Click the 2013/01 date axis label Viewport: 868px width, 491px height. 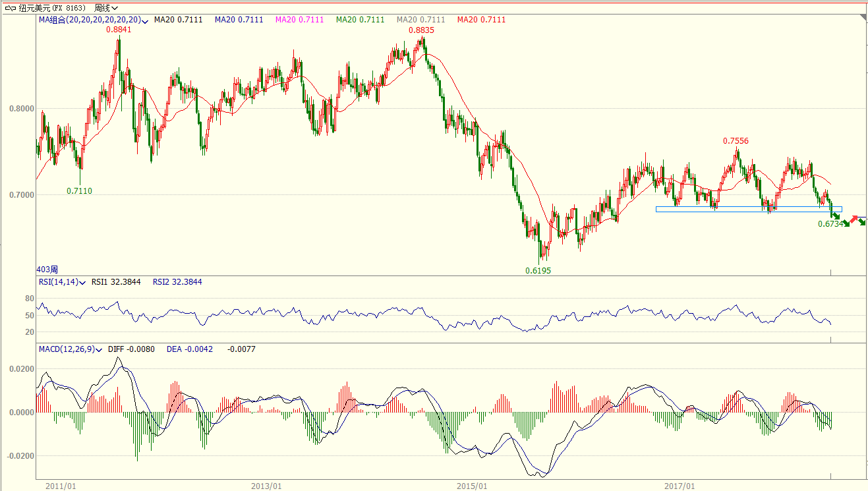point(267,486)
